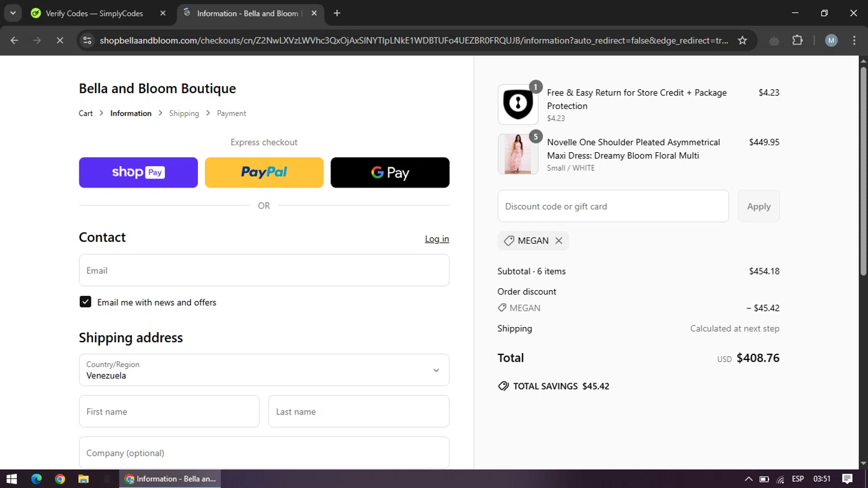Focus the Company (optional) field

[x=264, y=453]
